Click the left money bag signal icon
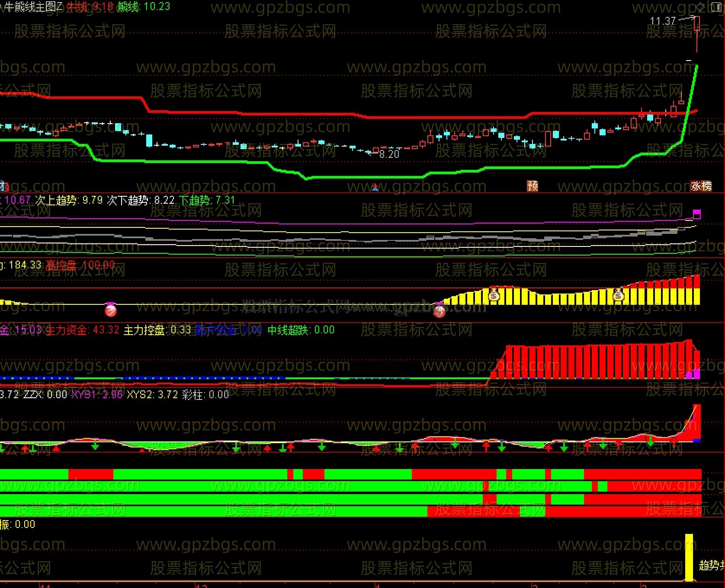The height and width of the screenshot is (588, 725). (x=494, y=295)
